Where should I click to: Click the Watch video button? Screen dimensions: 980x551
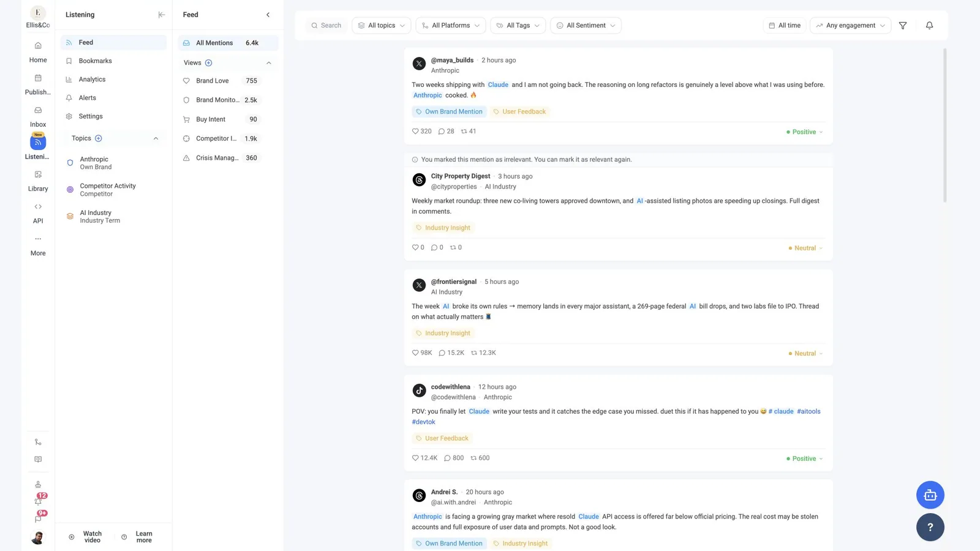tap(86, 537)
